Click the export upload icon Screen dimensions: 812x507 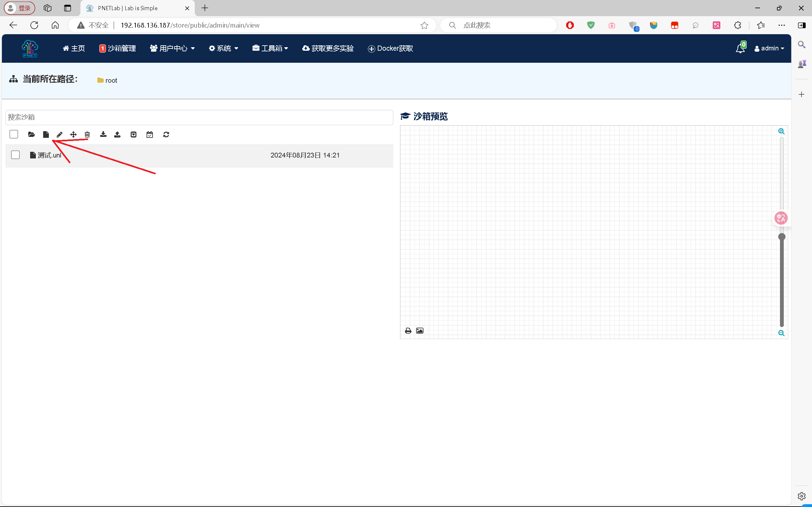click(117, 134)
